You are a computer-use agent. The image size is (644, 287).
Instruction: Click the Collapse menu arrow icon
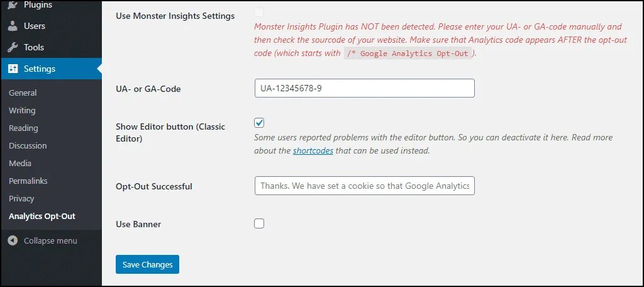coord(13,241)
